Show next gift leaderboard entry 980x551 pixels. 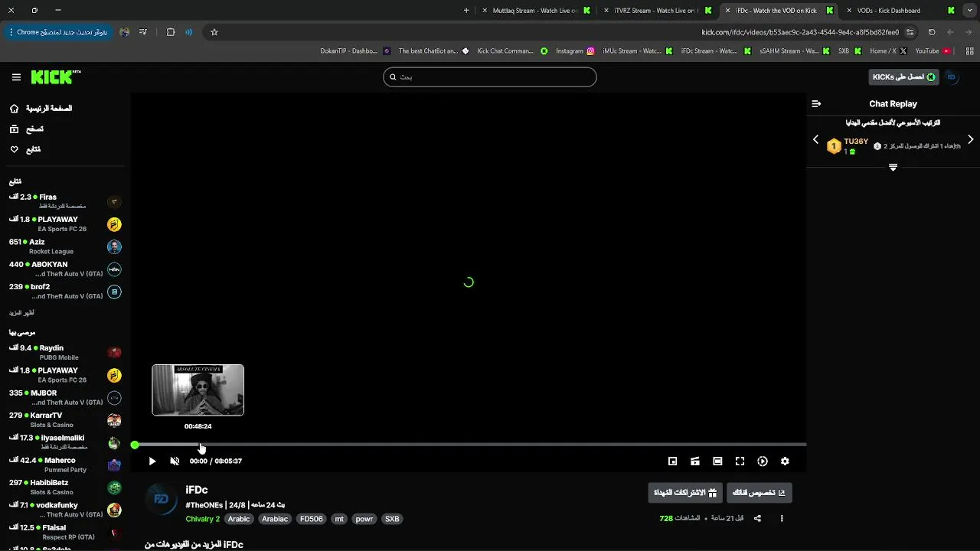click(970, 140)
